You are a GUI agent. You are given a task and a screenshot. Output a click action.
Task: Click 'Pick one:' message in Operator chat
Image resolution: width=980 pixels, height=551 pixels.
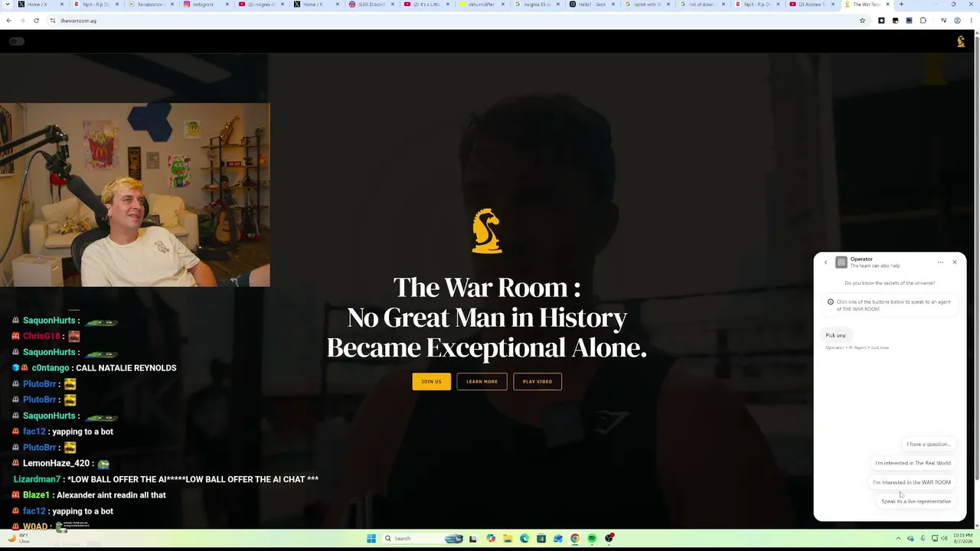[x=835, y=335]
